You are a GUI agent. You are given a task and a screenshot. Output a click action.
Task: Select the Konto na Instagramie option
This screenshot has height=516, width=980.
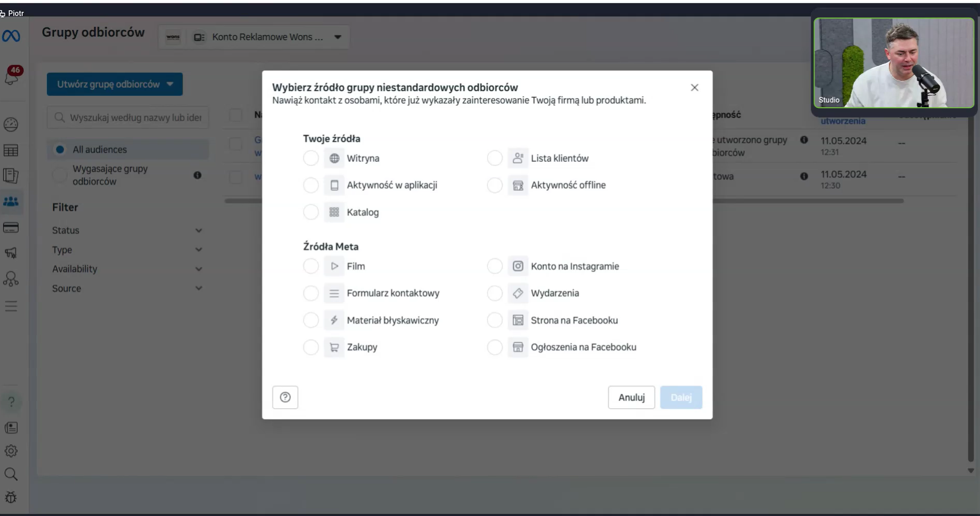495,267
